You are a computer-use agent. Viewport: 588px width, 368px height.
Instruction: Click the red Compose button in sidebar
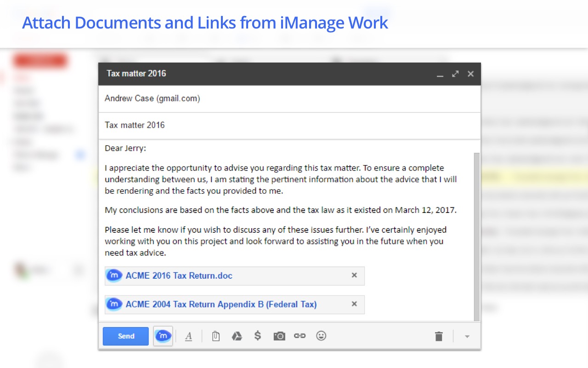[40, 60]
